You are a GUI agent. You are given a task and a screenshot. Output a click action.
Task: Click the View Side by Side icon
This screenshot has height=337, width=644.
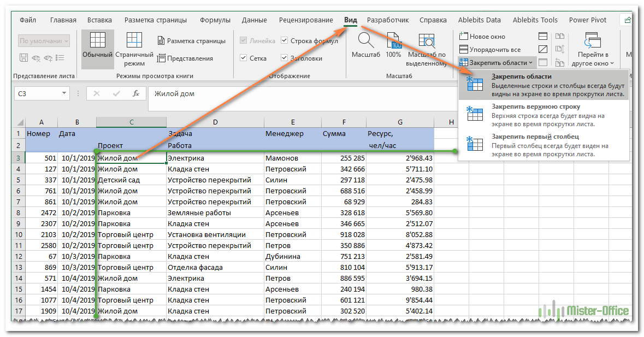(559, 36)
